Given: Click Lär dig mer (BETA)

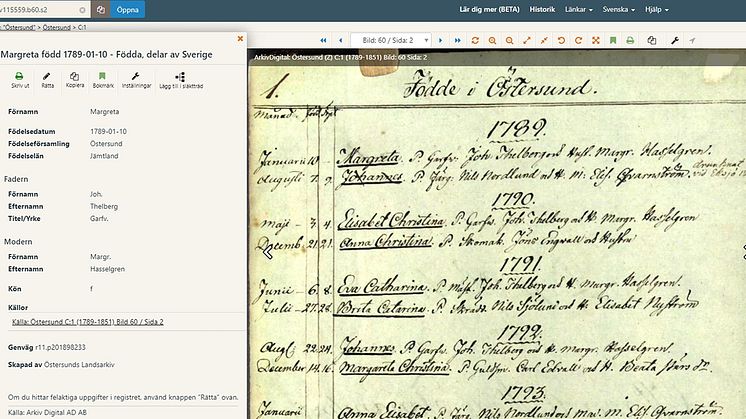Looking at the screenshot, I should point(489,9).
